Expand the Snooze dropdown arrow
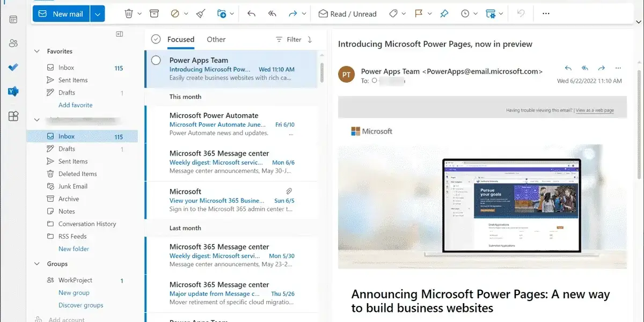 (x=476, y=14)
